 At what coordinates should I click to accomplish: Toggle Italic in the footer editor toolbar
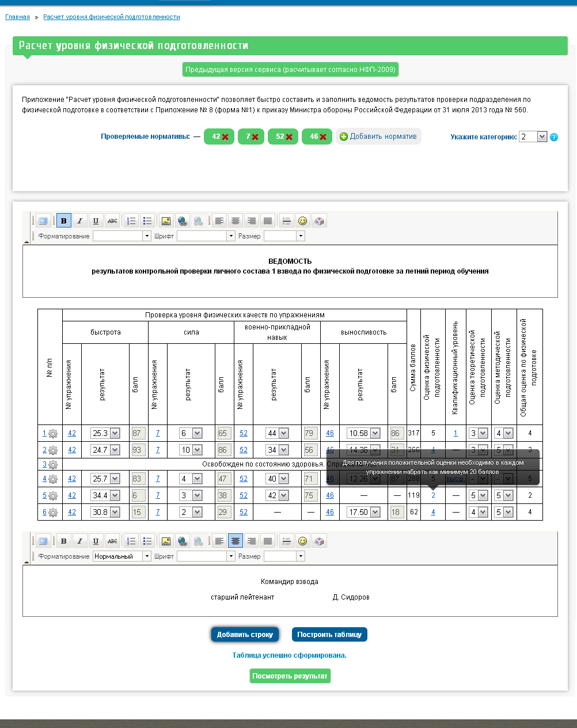(79, 541)
